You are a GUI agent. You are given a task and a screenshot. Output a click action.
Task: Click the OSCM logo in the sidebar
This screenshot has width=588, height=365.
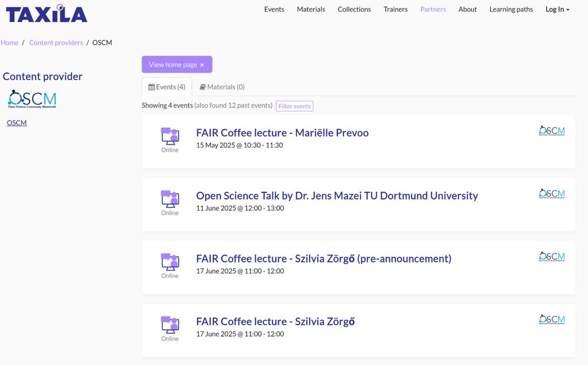tap(31, 98)
